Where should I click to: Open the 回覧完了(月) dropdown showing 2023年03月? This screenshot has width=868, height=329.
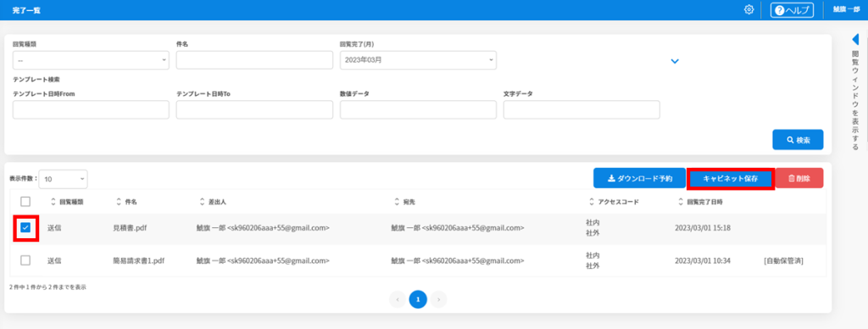(x=418, y=60)
